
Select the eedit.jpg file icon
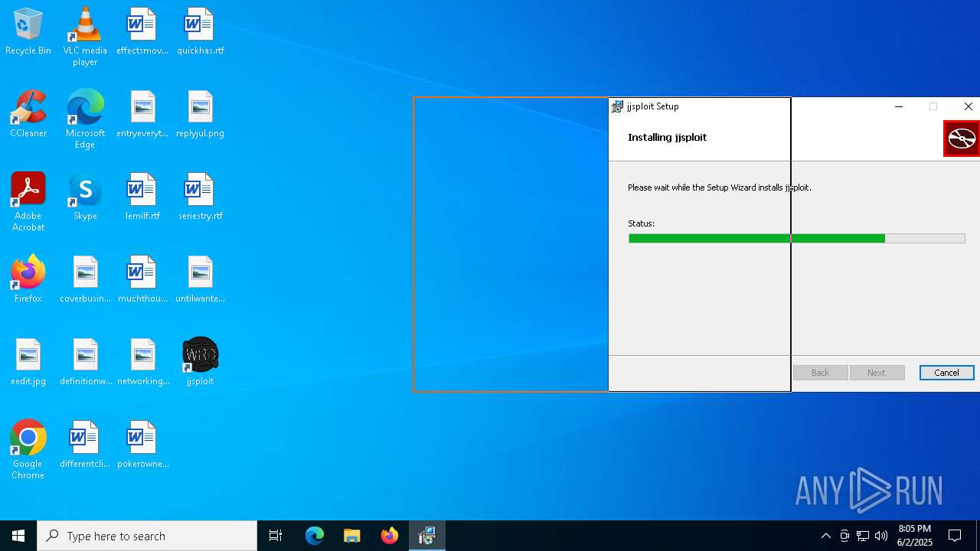click(x=28, y=363)
